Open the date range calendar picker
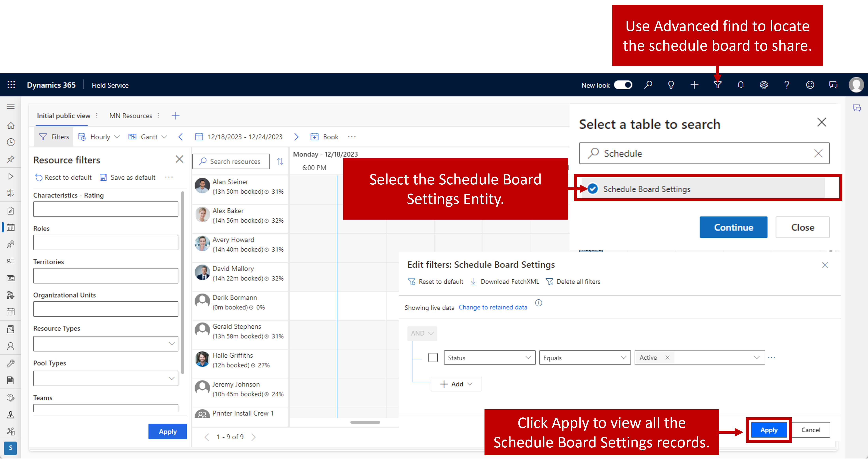The width and height of the screenshot is (868, 464). pos(199,137)
